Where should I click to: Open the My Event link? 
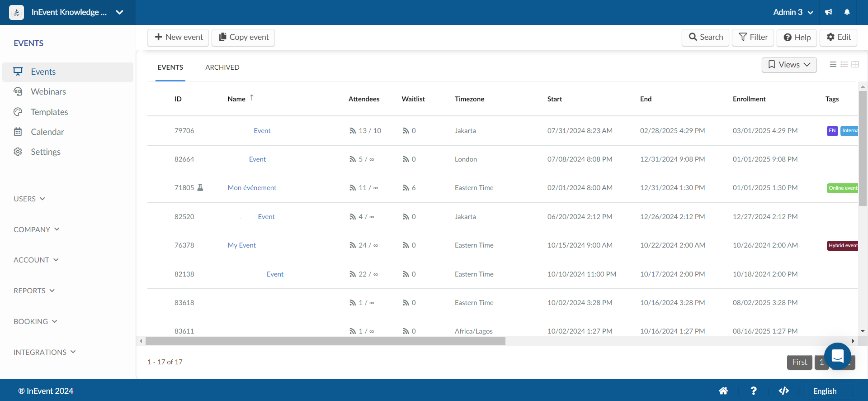[x=242, y=245]
